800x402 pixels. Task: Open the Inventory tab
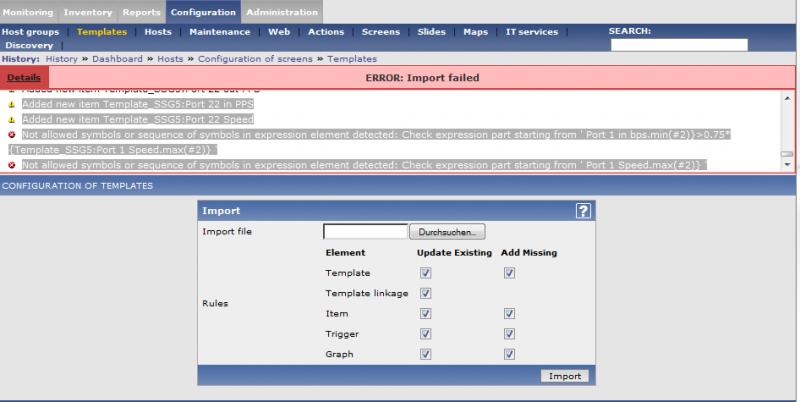point(88,12)
